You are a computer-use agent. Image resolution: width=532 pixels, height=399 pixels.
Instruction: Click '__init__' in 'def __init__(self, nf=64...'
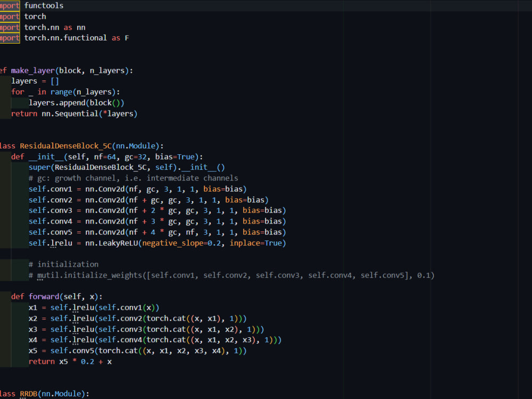[x=46, y=157]
